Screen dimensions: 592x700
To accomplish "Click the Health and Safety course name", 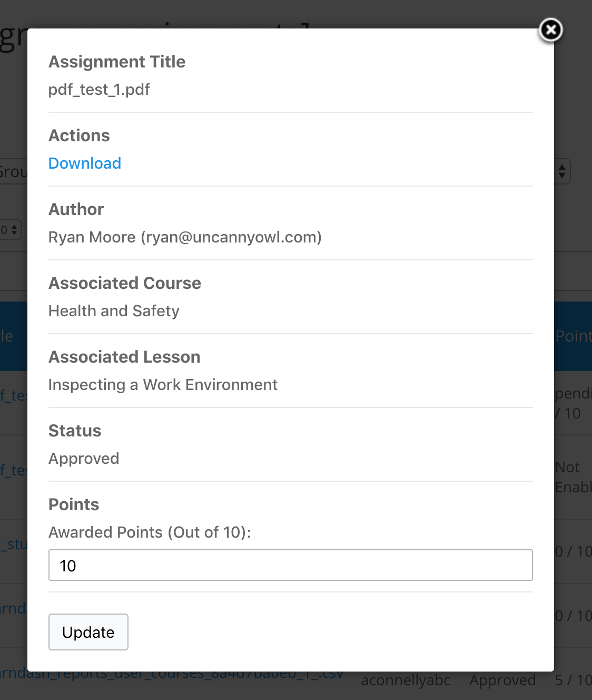I will [114, 311].
